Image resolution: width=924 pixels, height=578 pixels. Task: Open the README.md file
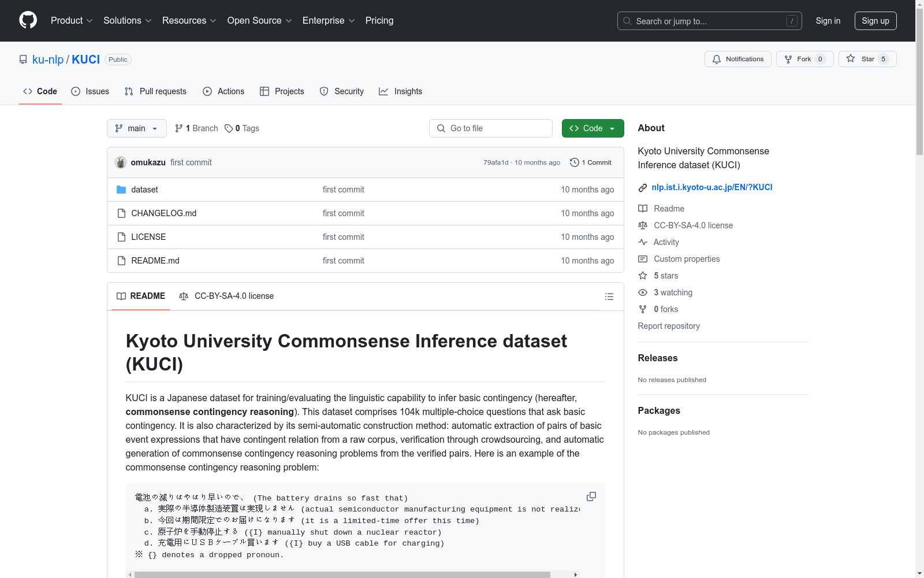[155, 261]
